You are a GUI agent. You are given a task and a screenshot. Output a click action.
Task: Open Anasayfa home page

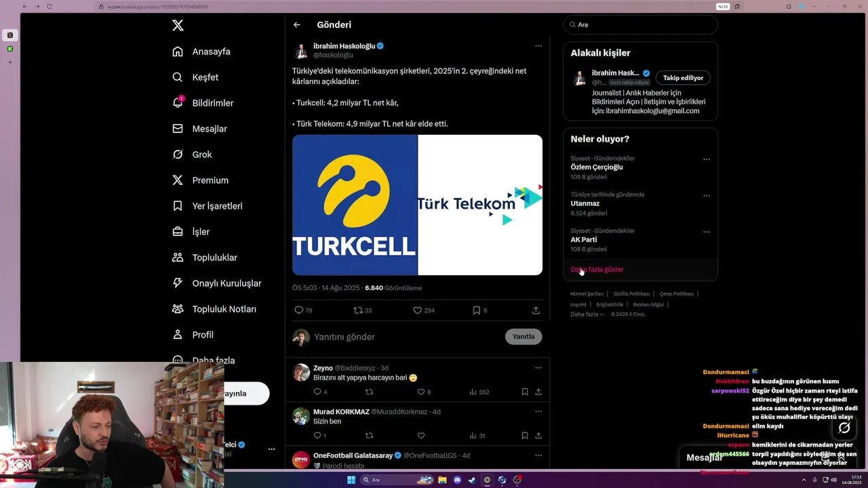[x=201, y=52]
